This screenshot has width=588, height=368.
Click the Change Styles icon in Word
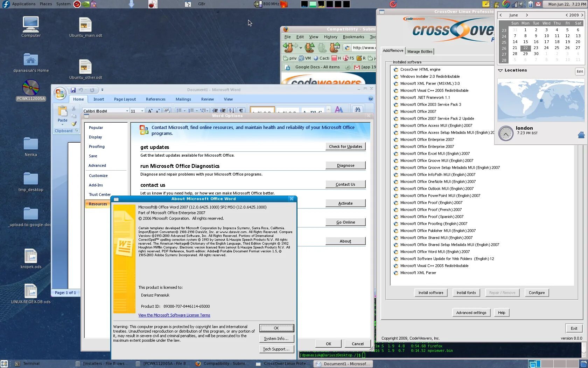(x=339, y=109)
